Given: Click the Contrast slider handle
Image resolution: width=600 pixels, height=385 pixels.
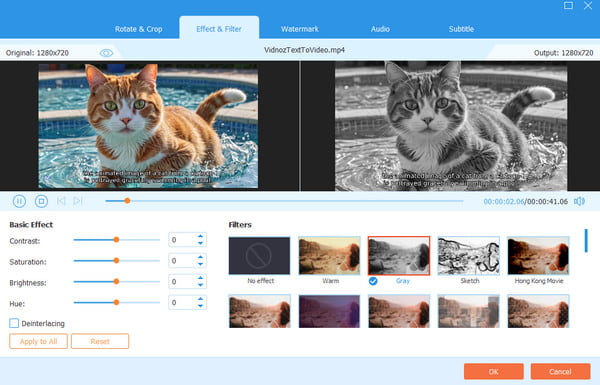Looking at the screenshot, I should pyautogui.click(x=116, y=240).
